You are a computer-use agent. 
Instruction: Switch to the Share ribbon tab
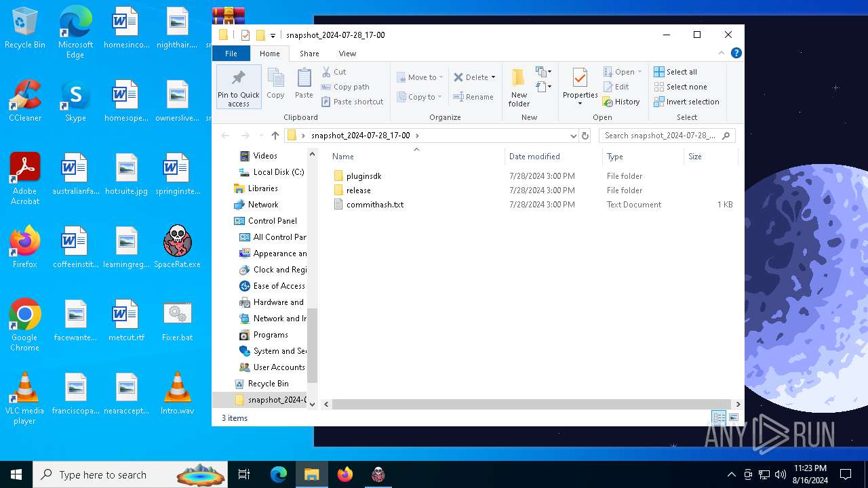coord(309,54)
